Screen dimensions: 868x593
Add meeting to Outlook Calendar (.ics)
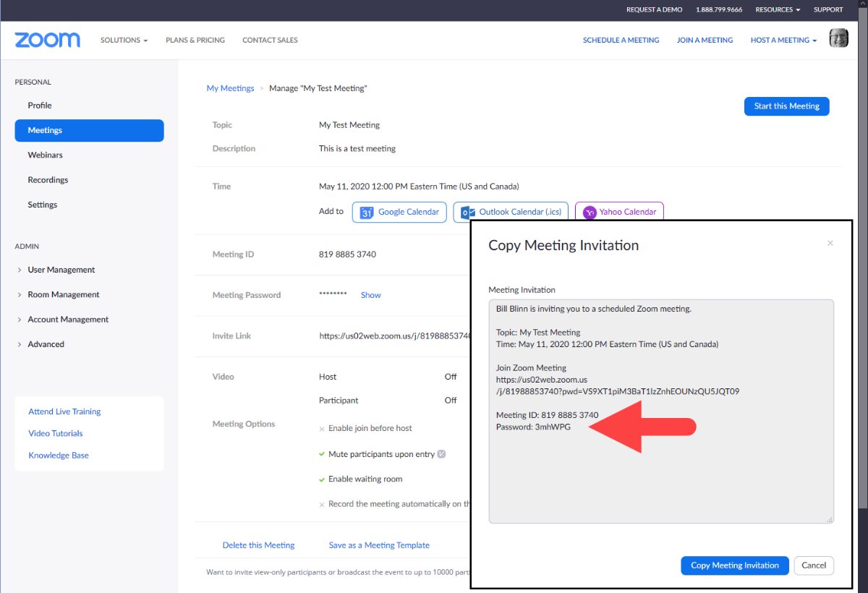click(511, 212)
